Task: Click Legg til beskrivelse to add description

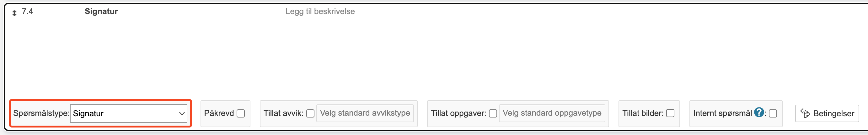Action: tap(320, 12)
